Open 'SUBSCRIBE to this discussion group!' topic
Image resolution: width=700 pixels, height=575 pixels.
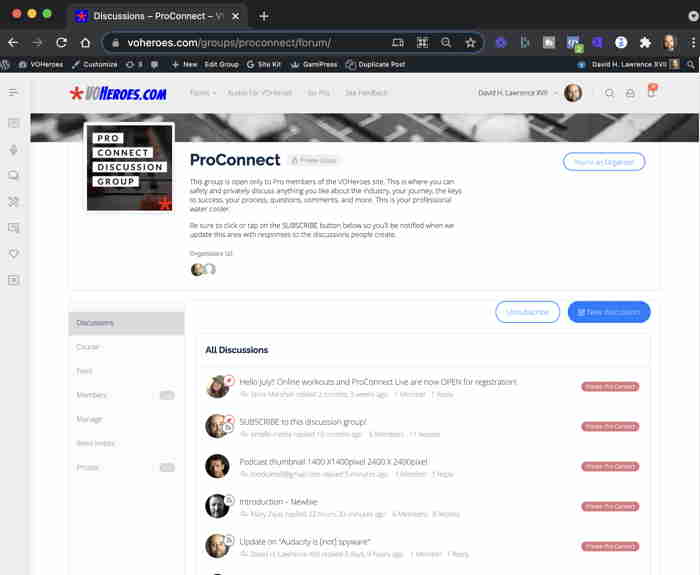point(303,422)
